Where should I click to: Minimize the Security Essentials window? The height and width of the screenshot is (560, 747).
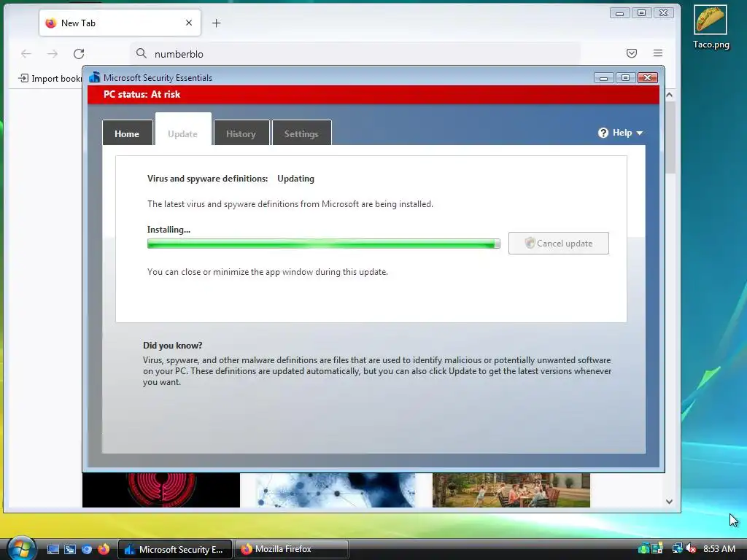pos(603,77)
